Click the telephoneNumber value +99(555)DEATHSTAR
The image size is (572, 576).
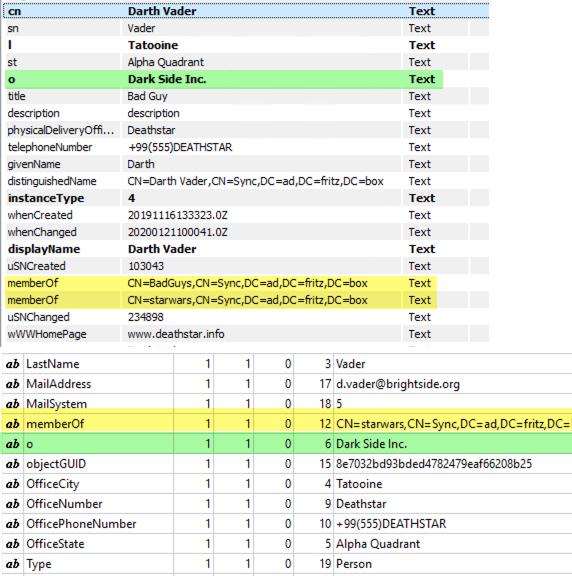[180, 147]
